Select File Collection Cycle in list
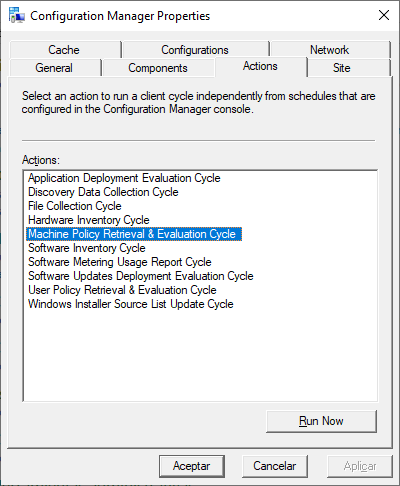The width and height of the screenshot is (400, 486). 75,206
